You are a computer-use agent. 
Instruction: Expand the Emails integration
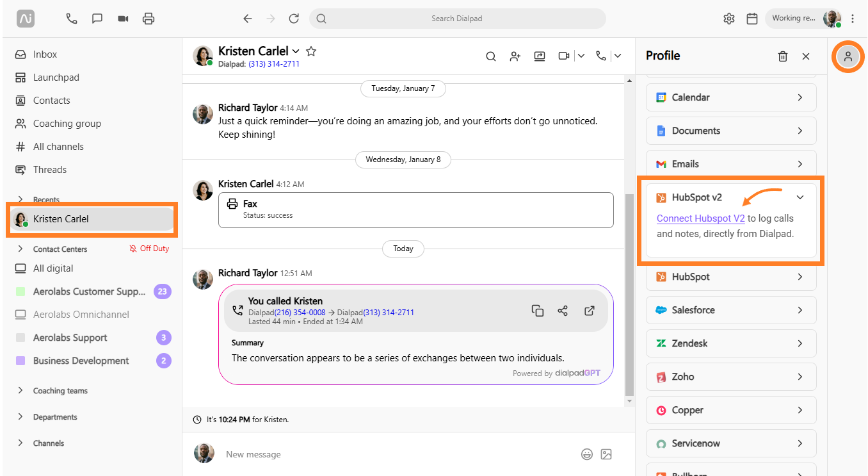click(x=731, y=164)
